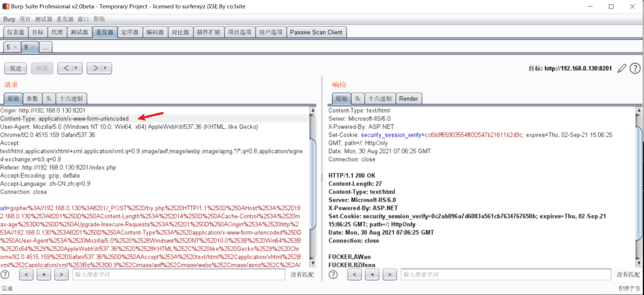
Task: Click Server: Microsoft-IIS/6.0 first response line
Action: (x=360, y=118)
